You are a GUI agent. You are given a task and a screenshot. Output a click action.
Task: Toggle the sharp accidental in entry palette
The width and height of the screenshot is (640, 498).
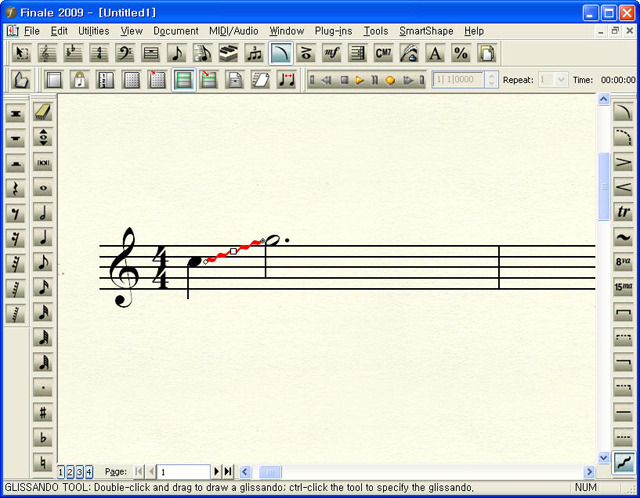click(x=43, y=412)
